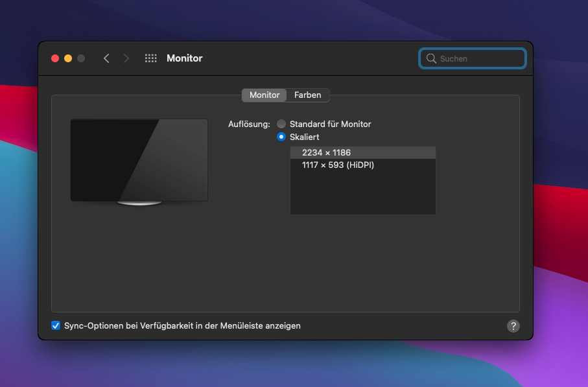Close the Monitor window with red button
The width and height of the screenshot is (588, 387).
pyautogui.click(x=55, y=58)
